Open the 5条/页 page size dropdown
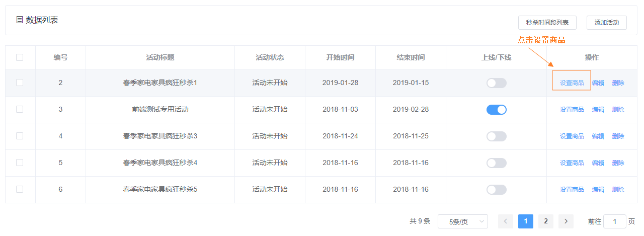 (462, 221)
